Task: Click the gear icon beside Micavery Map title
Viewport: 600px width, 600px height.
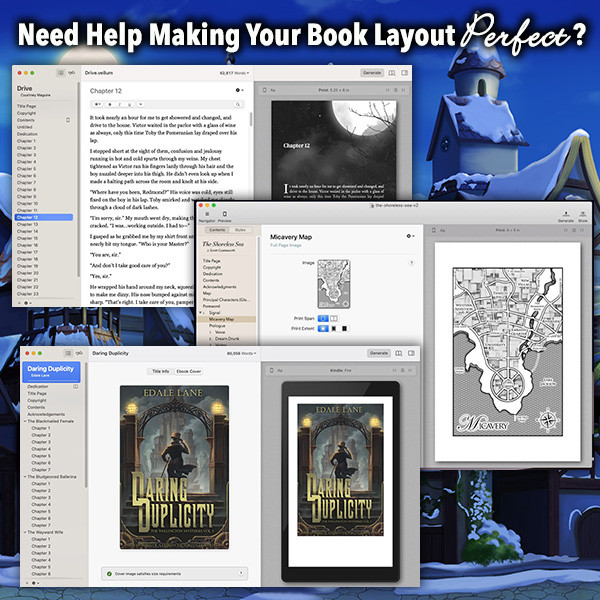Action: coord(409,237)
